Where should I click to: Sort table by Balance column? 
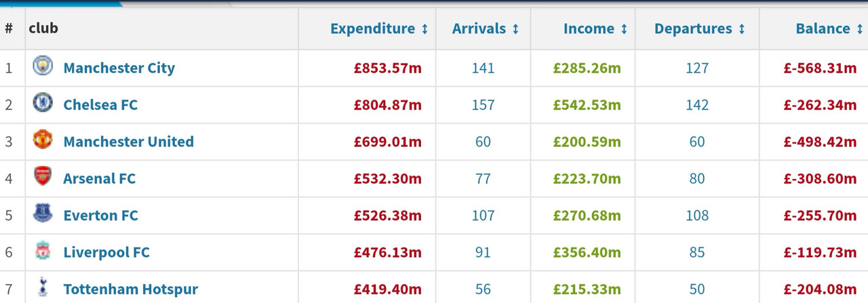pyautogui.click(x=829, y=28)
